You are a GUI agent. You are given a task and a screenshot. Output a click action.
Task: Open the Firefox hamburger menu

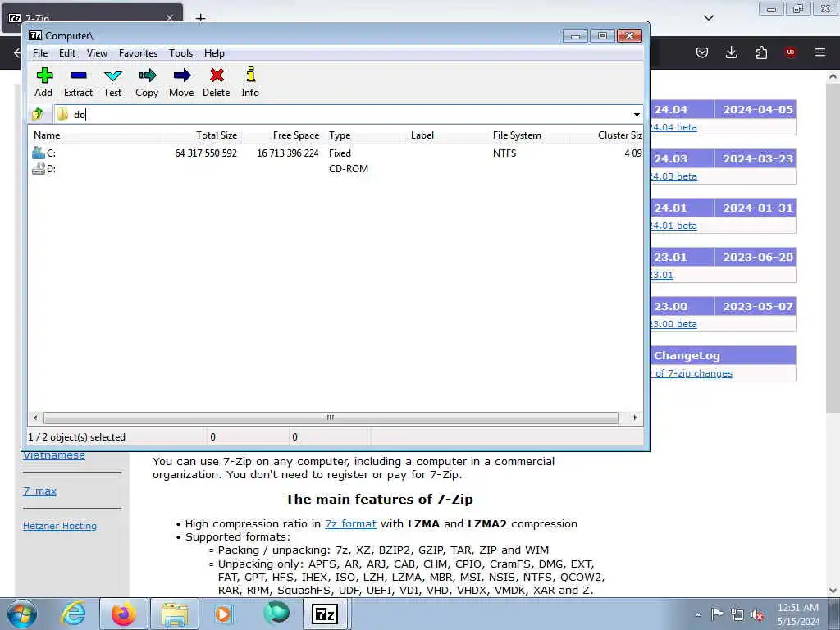tap(820, 52)
